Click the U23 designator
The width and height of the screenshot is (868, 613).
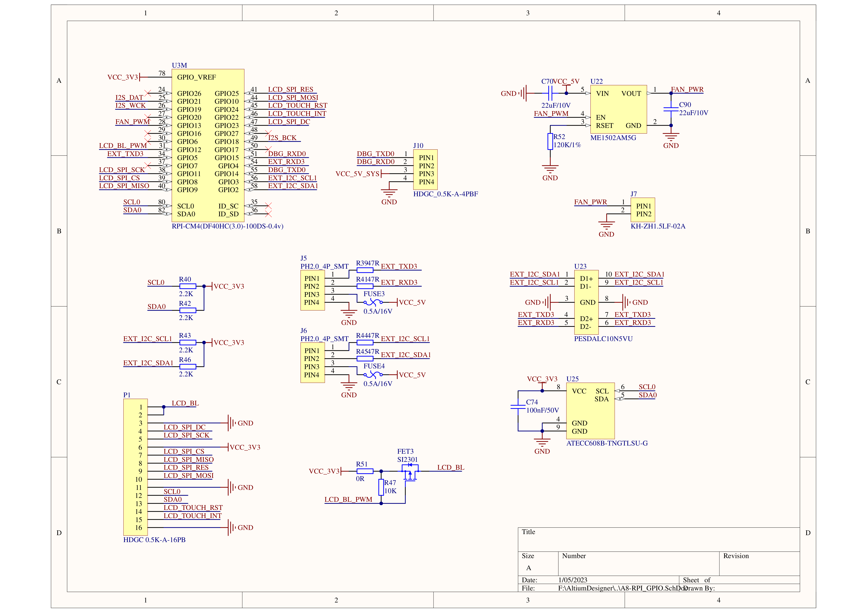tap(580, 266)
